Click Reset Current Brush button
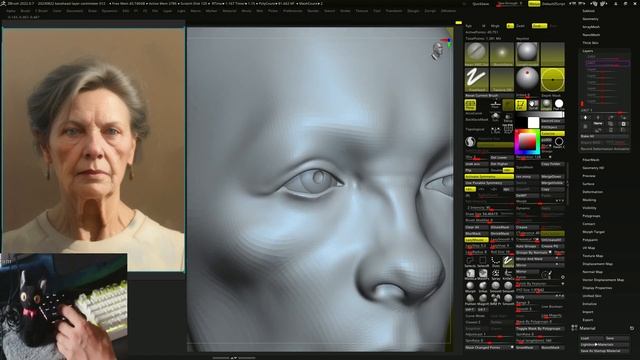This screenshot has height=360, width=640. click(x=489, y=96)
